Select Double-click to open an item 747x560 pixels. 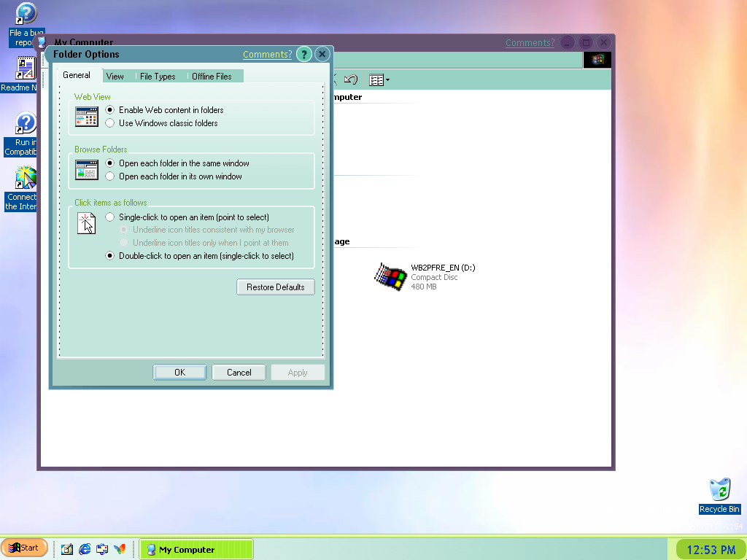[109, 256]
